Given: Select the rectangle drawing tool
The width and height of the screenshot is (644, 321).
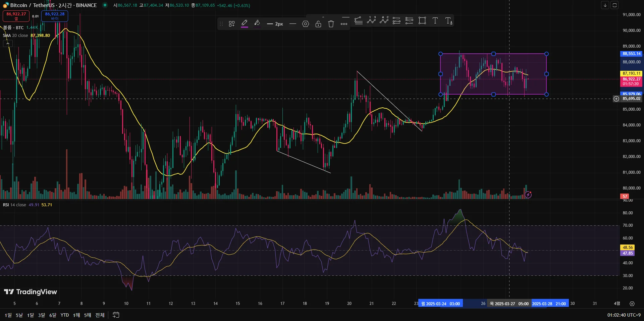Looking at the screenshot, I should point(422,20).
